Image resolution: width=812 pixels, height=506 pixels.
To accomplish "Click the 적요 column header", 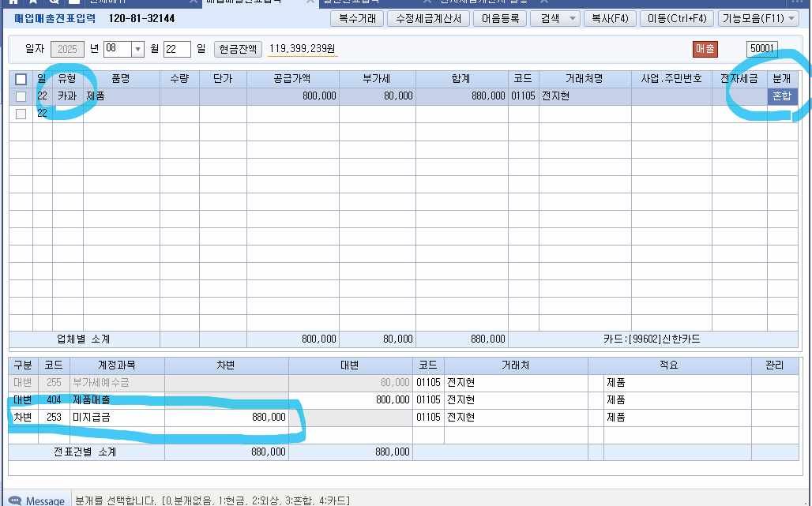I will point(669,365).
